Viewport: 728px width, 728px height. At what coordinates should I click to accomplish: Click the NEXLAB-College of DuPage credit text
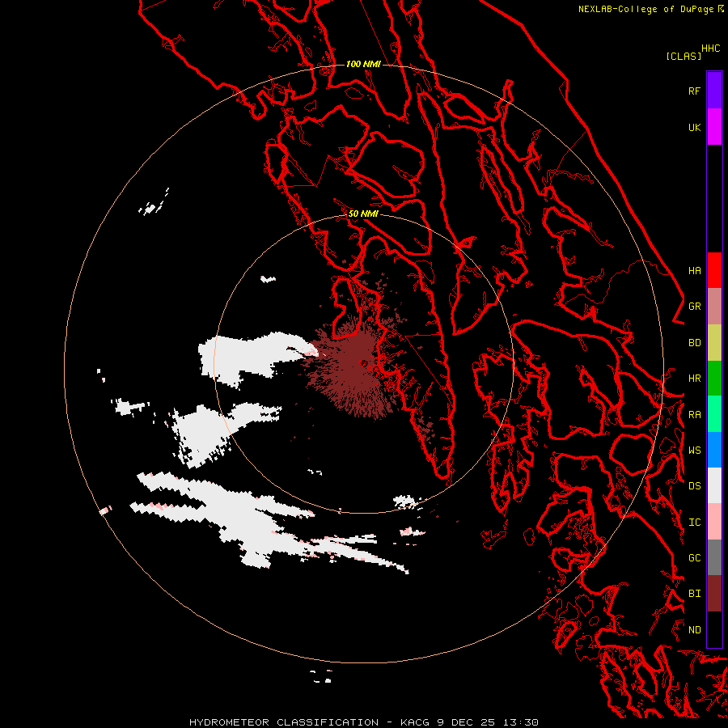point(646,9)
